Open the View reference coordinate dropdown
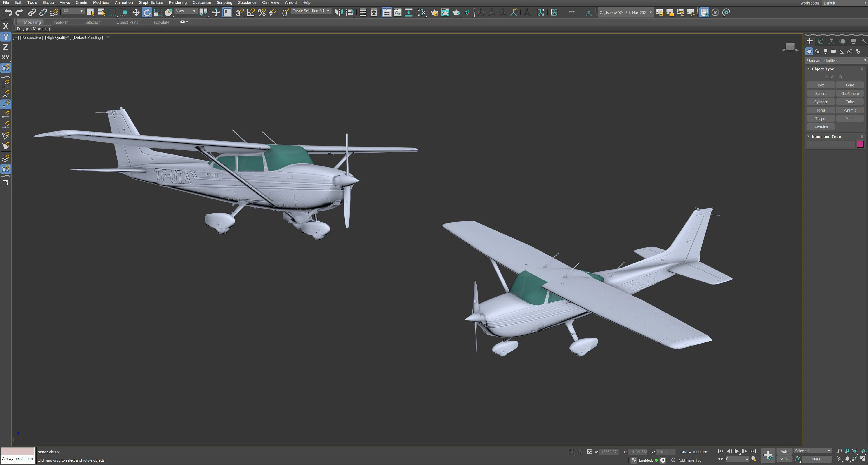 pyautogui.click(x=186, y=11)
